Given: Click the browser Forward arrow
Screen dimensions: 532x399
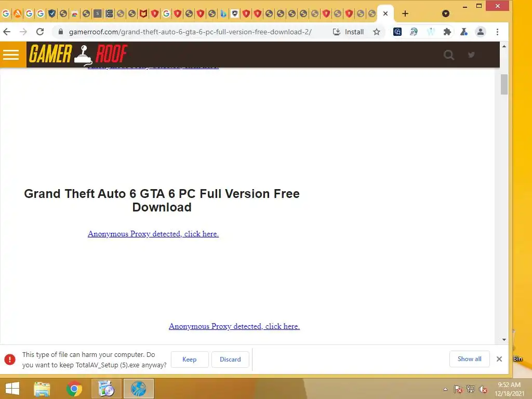Looking at the screenshot, I should coord(23,32).
